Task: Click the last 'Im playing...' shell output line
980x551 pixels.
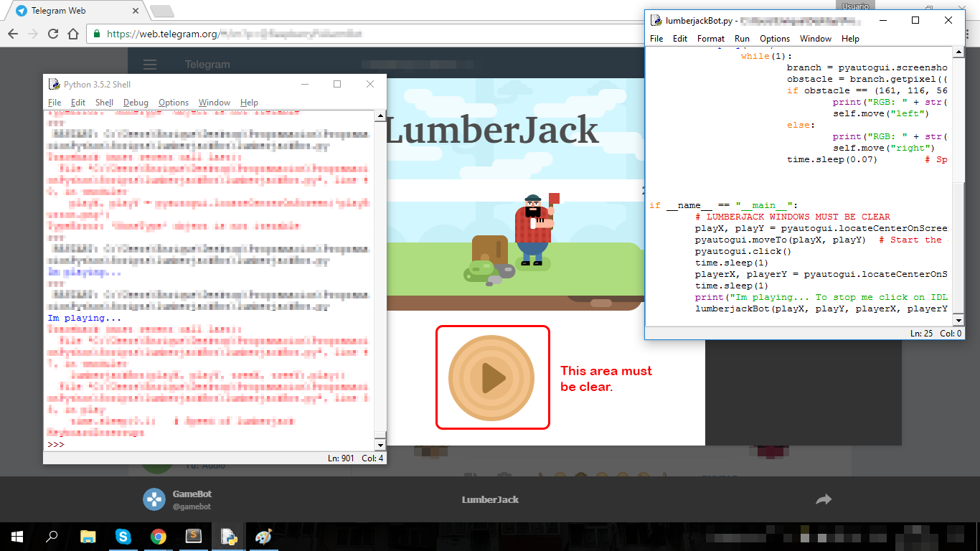Action: point(85,318)
